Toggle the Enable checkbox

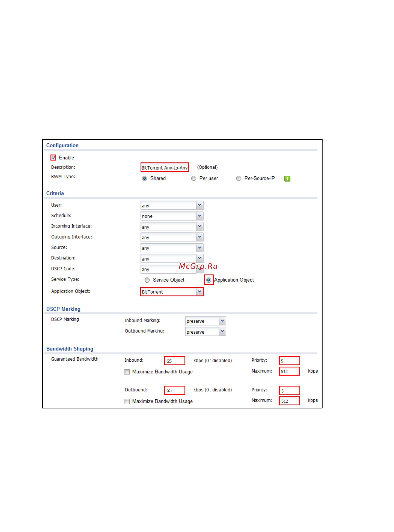coord(53,157)
